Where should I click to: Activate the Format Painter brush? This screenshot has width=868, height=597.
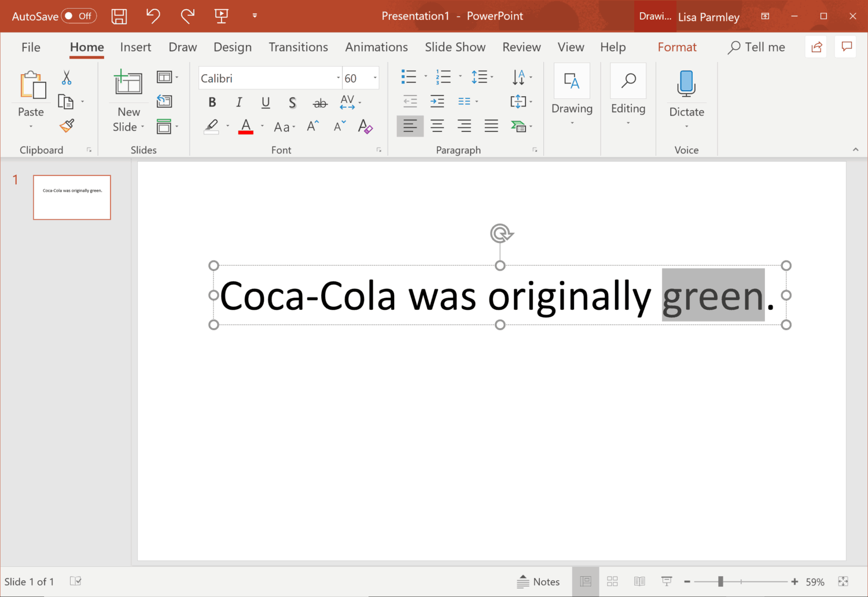(x=67, y=125)
